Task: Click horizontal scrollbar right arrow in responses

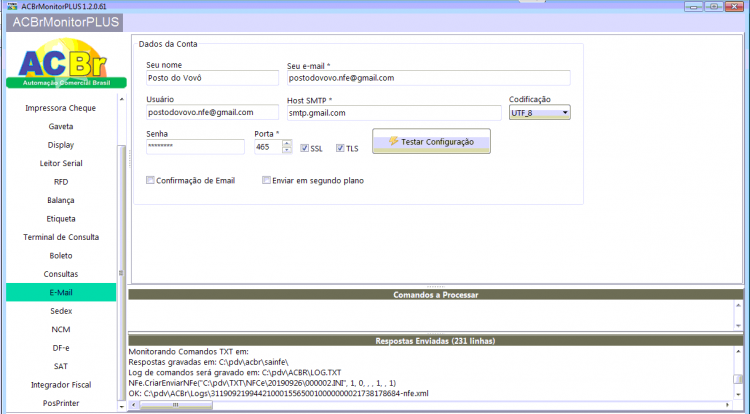Action: pos(728,405)
